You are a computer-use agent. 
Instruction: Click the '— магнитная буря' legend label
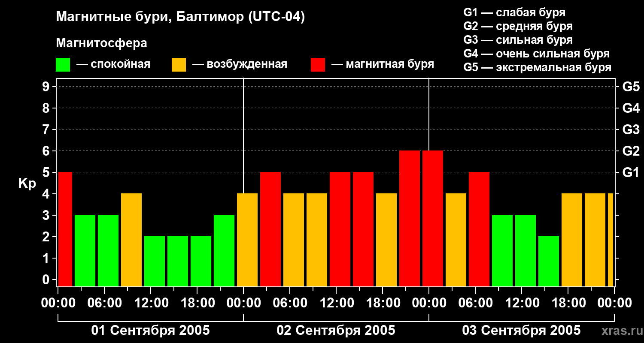[x=383, y=64]
